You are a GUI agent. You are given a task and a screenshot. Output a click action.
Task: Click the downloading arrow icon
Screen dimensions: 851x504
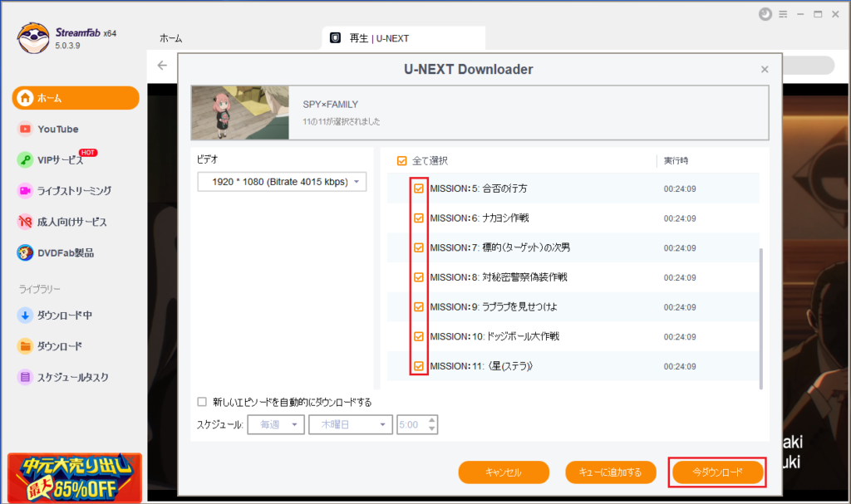25,316
